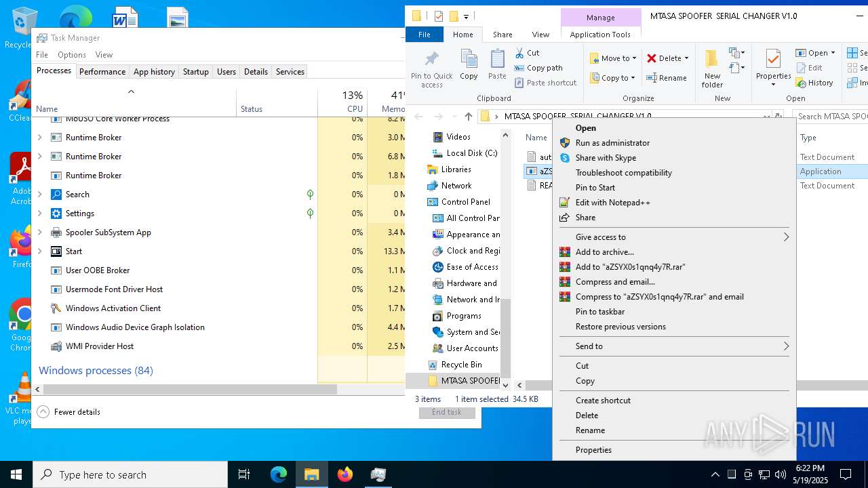Sort processes by the CPU column
Screen dimensions: 868x488
tap(342, 103)
